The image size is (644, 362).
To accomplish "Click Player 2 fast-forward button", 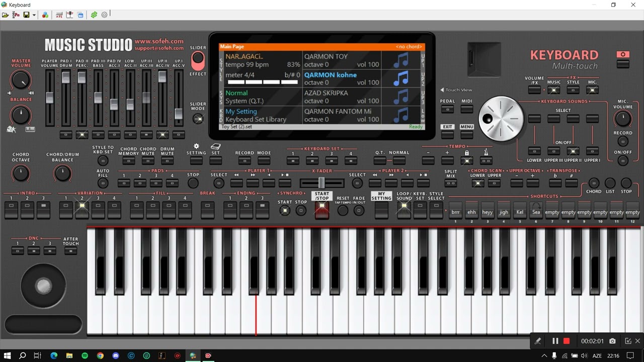I will pyautogui.click(x=391, y=184).
